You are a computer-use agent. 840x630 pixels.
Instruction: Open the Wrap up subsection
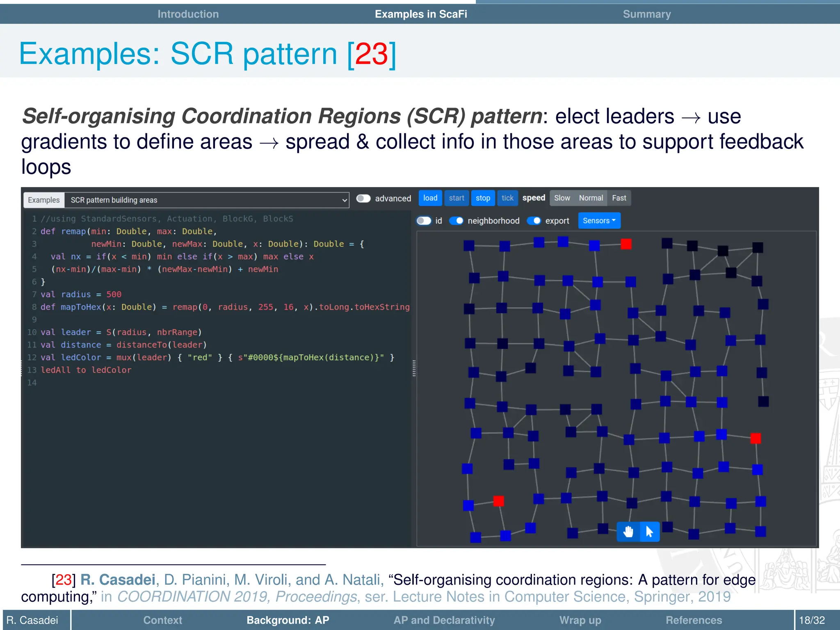pyautogui.click(x=580, y=620)
